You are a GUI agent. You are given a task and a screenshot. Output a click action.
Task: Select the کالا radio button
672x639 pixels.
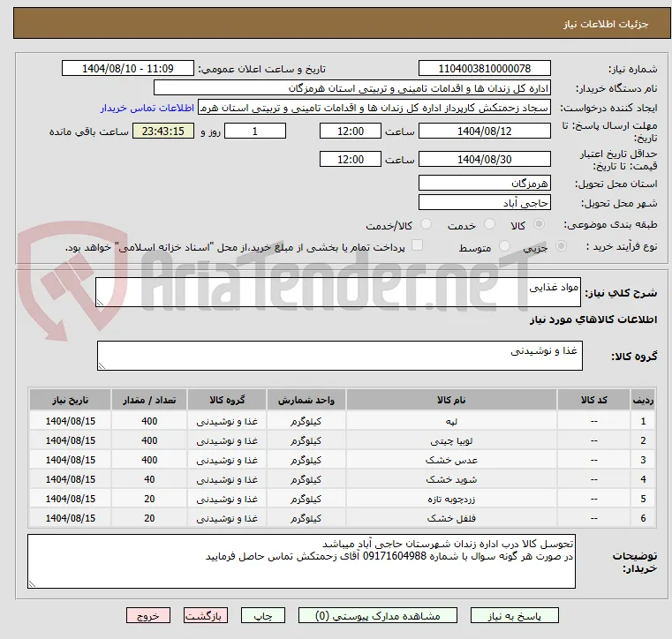(540, 224)
